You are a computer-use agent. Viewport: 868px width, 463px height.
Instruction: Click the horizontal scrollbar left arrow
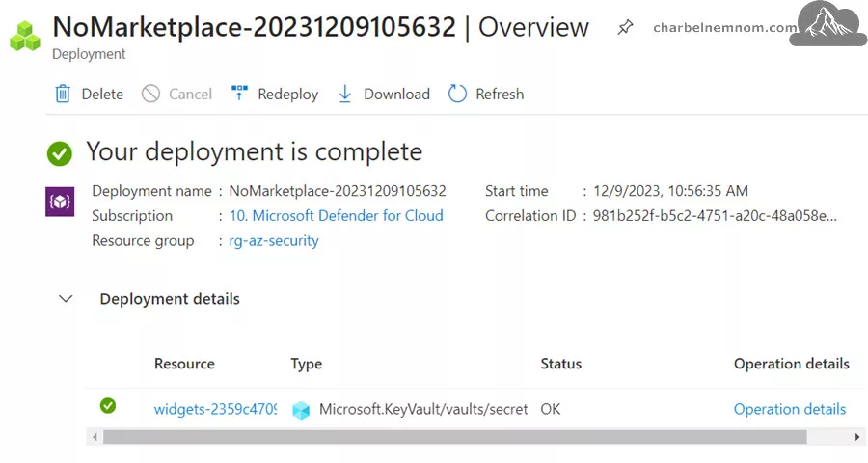coord(95,437)
